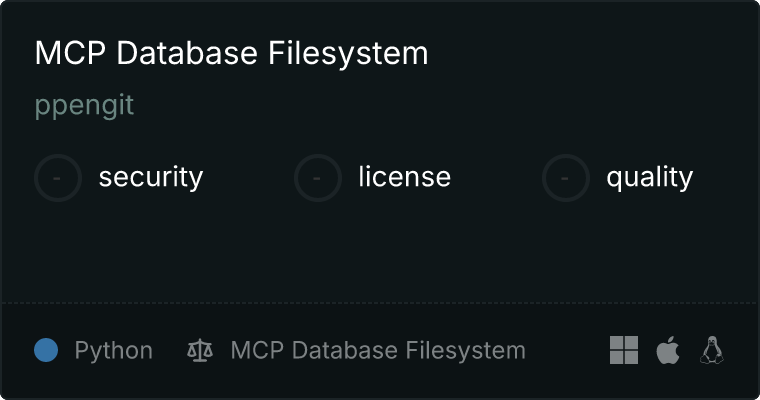Click the footer MCP Database Filesystem license text
Screen dimensions: 760x400
click(x=378, y=351)
